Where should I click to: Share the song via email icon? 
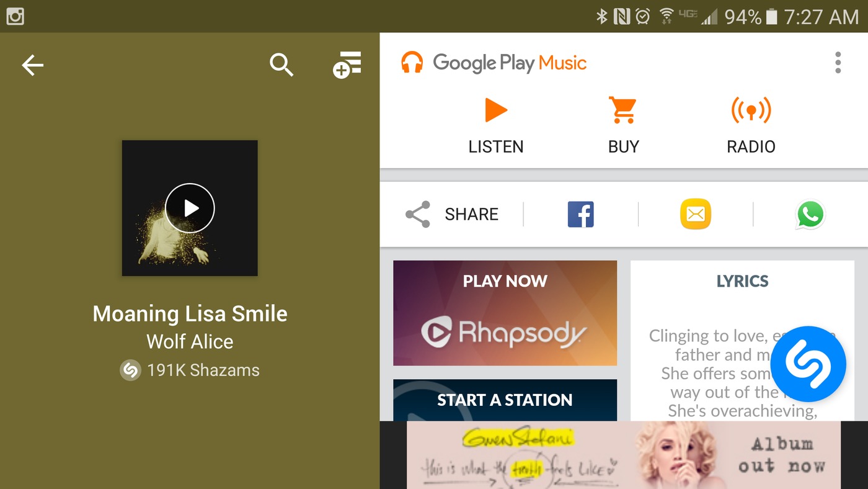click(x=696, y=215)
